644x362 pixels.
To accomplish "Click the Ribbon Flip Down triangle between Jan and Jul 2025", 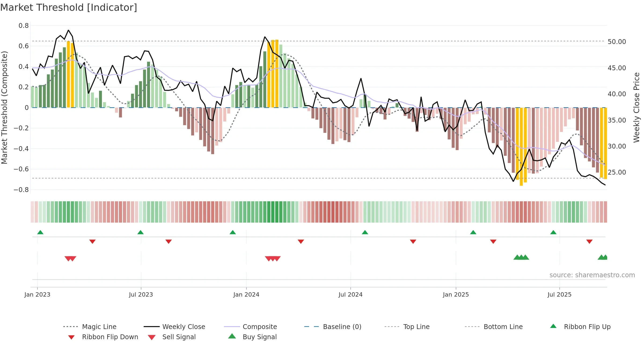I will tap(493, 242).
